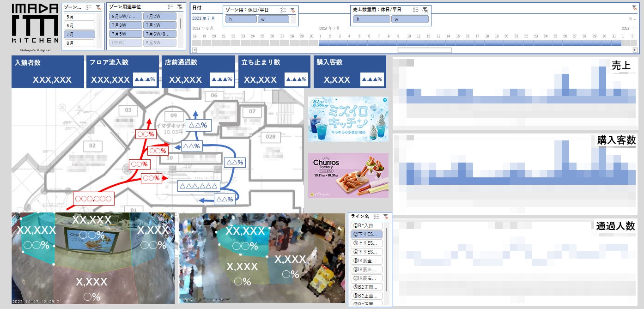Clear selections on the month slicer

(98, 7)
